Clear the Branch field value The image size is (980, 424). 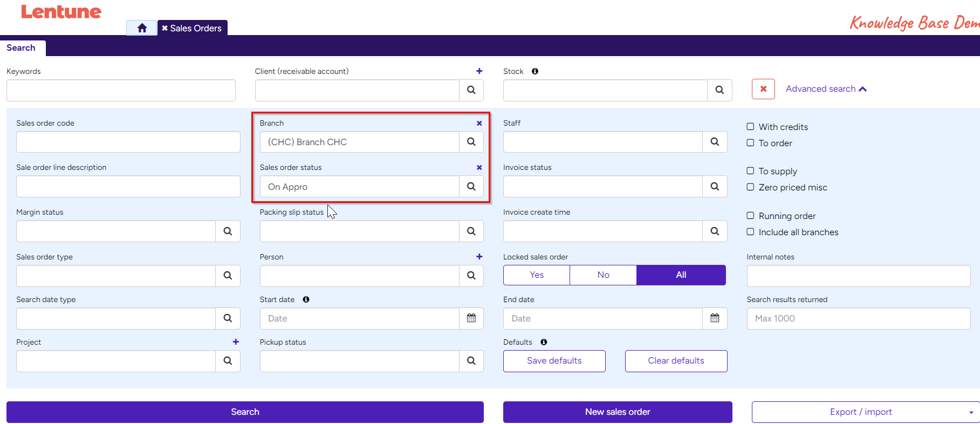coord(479,123)
